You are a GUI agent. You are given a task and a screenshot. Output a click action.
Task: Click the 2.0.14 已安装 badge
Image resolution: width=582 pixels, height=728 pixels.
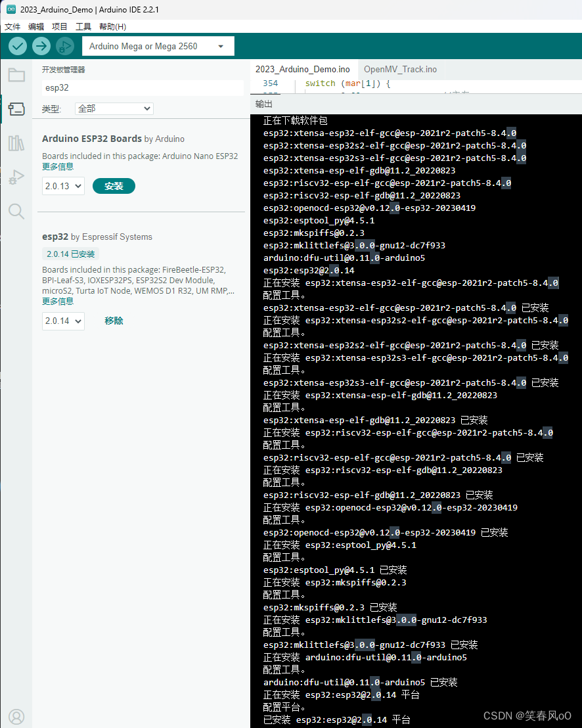(x=70, y=254)
